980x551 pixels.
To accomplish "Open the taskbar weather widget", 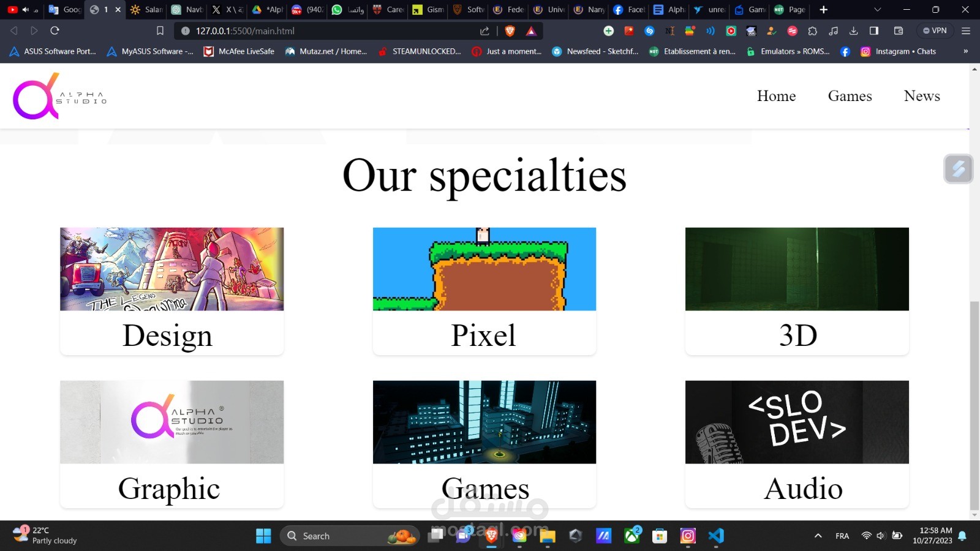I will point(45,536).
